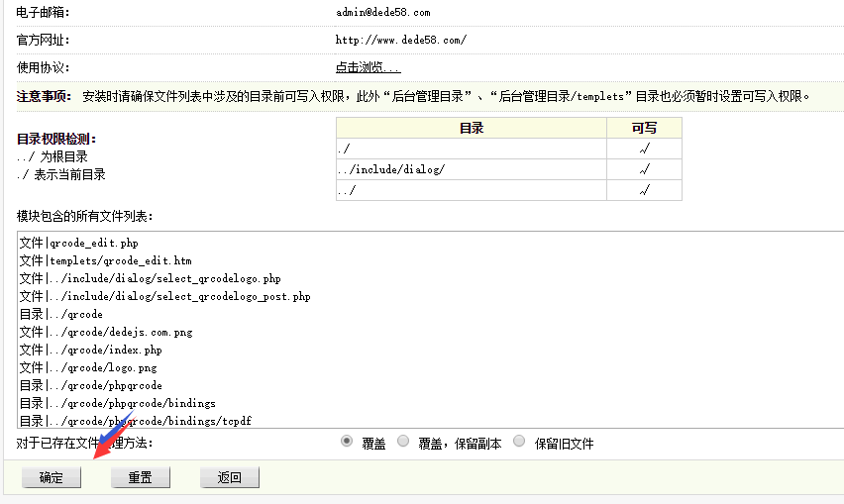
Task: Click the admin@dede58.com email address
Action: coord(382,13)
